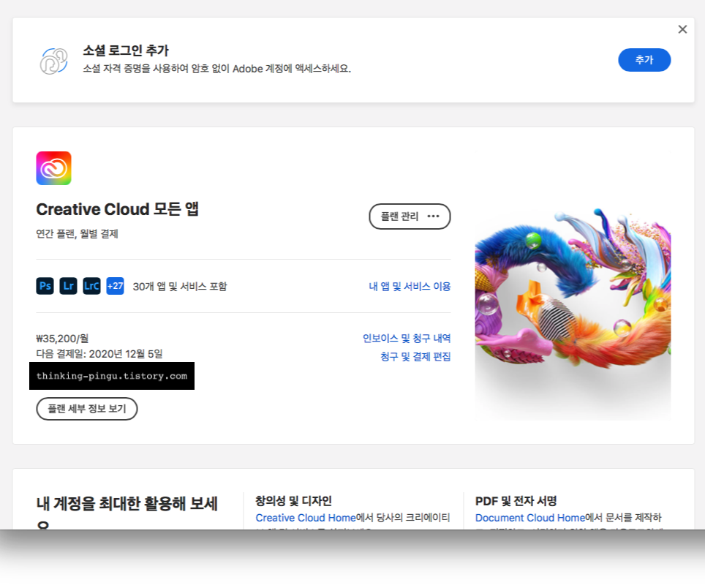Click the social credentials description text
Image resolution: width=705 pixels, height=588 pixels.
[x=216, y=69]
